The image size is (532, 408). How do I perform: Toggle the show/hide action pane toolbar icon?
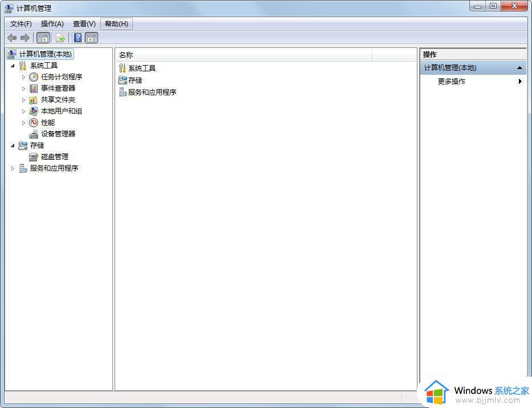click(92, 38)
